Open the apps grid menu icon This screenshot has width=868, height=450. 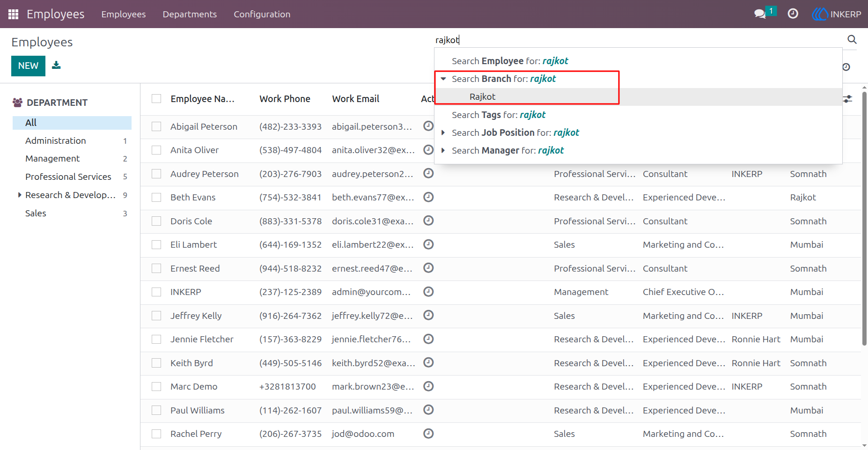[x=13, y=14]
